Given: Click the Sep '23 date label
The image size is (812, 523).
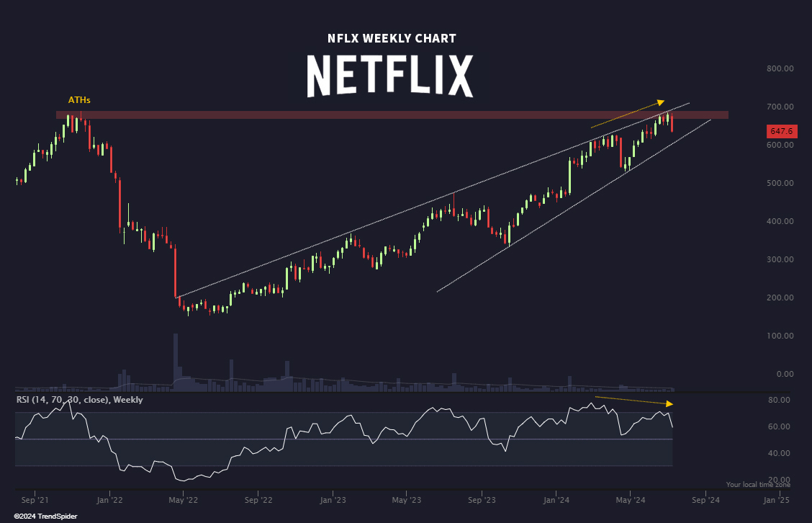Looking at the screenshot, I should 482,500.
